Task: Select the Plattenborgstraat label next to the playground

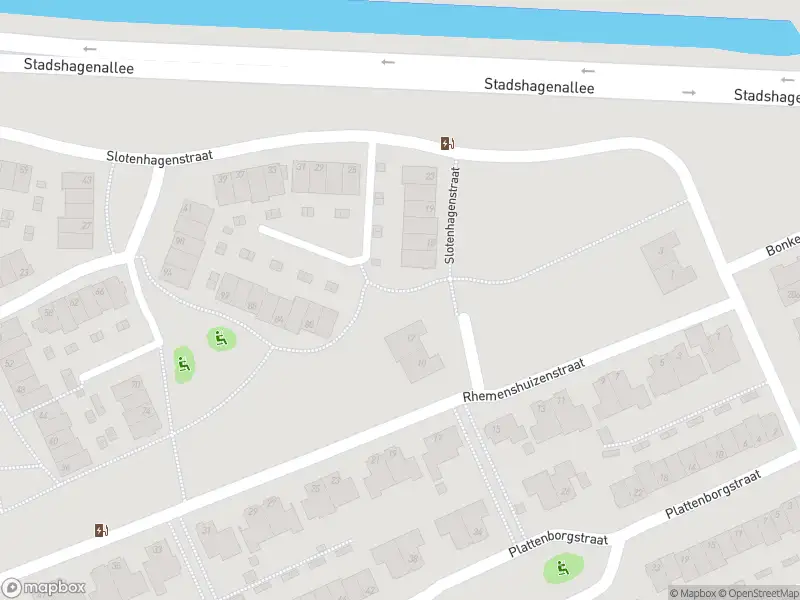Action: (x=558, y=545)
